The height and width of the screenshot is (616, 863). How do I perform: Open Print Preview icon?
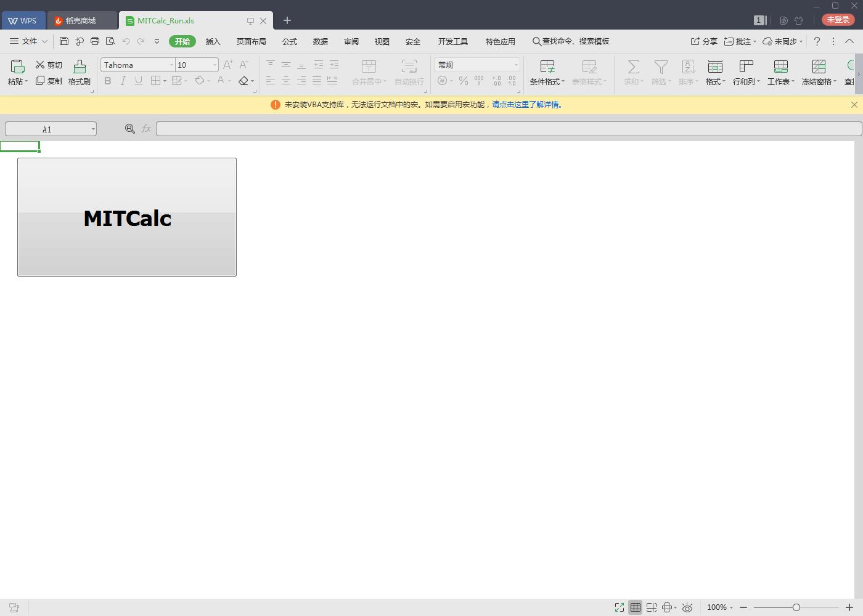[x=110, y=41]
